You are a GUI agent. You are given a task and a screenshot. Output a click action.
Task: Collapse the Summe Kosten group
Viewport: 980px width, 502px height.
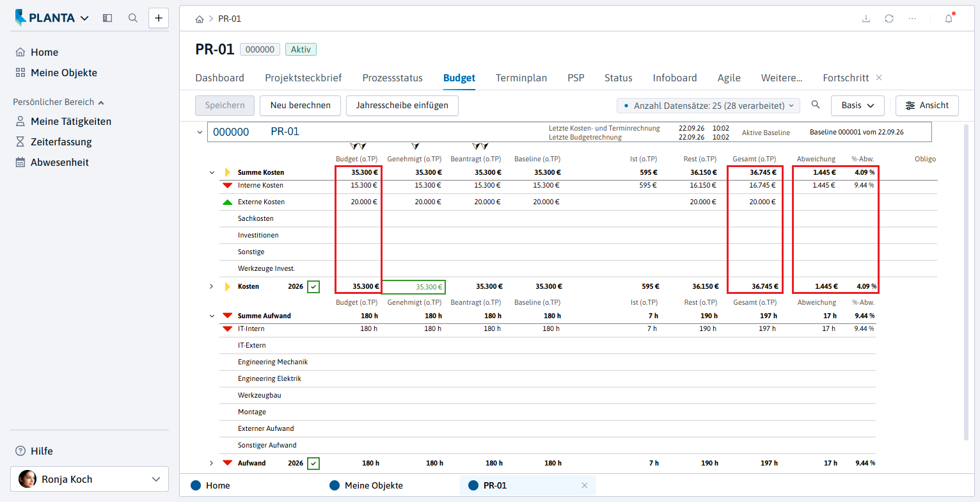pos(212,173)
